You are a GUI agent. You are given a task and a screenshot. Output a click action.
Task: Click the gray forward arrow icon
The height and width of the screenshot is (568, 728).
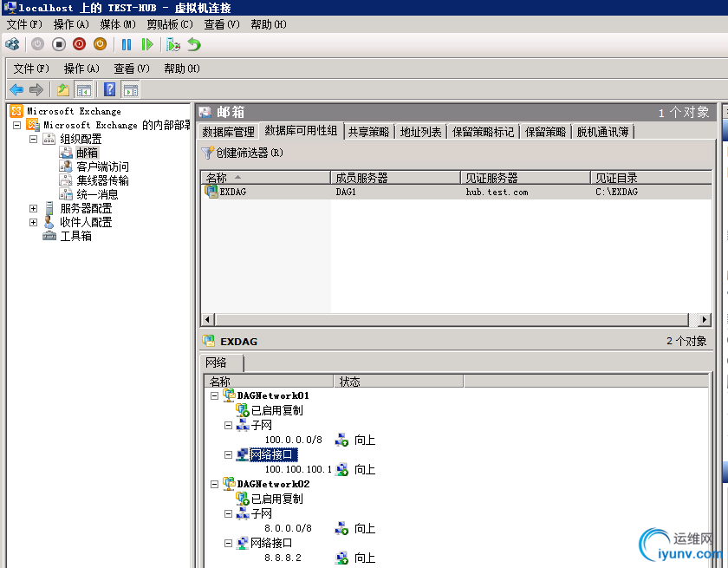click(x=36, y=89)
